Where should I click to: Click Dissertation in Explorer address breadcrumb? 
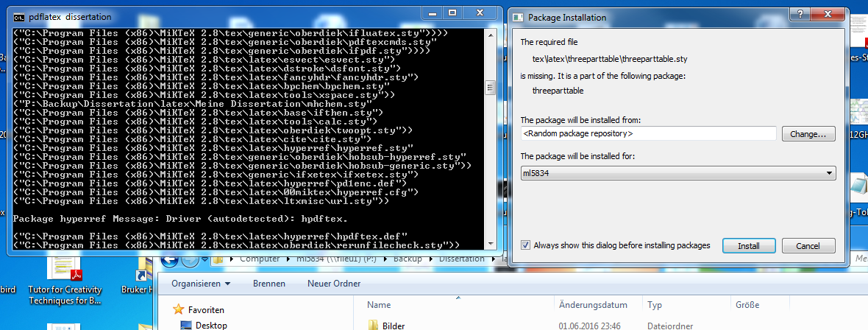(x=462, y=259)
